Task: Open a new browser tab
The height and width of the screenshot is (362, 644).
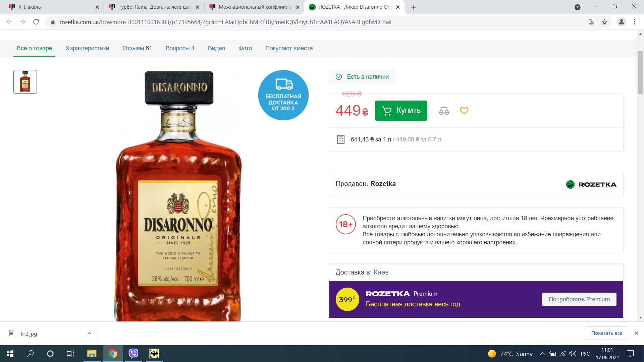Action: pyautogui.click(x=414, y=7)
